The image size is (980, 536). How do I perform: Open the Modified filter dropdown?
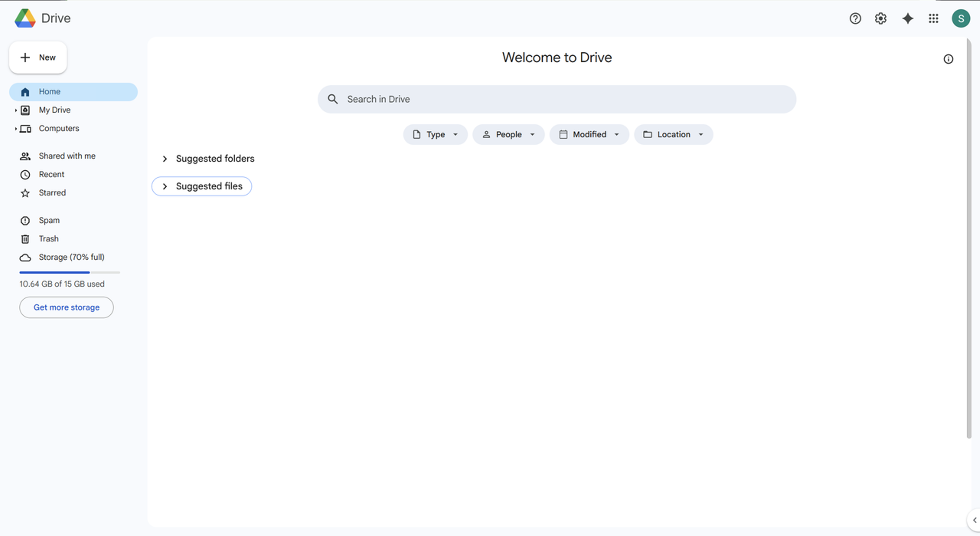tap(589, 135)
